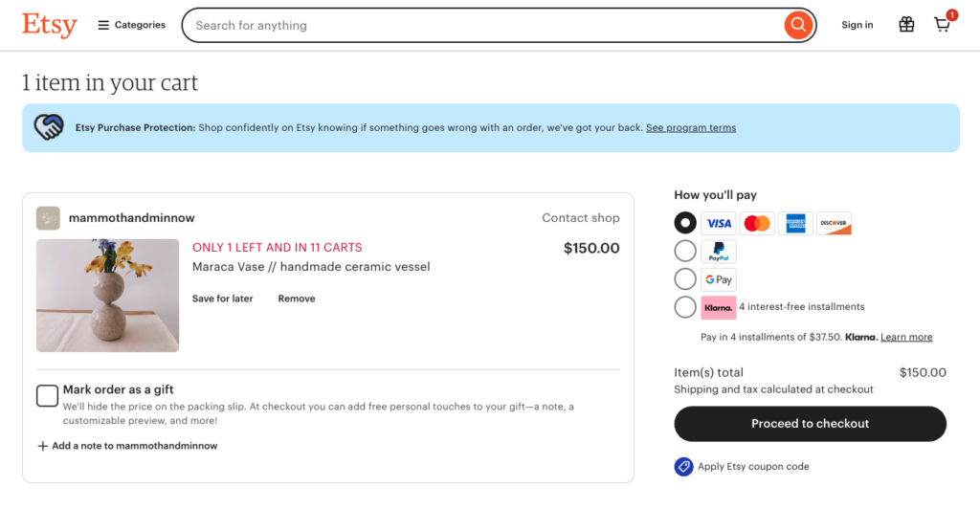Image resolution: width=980 pixels, height=509 pixels.
Task: Click the Maraca Vase product thumbnail
Action: click(x=107, y=296)
